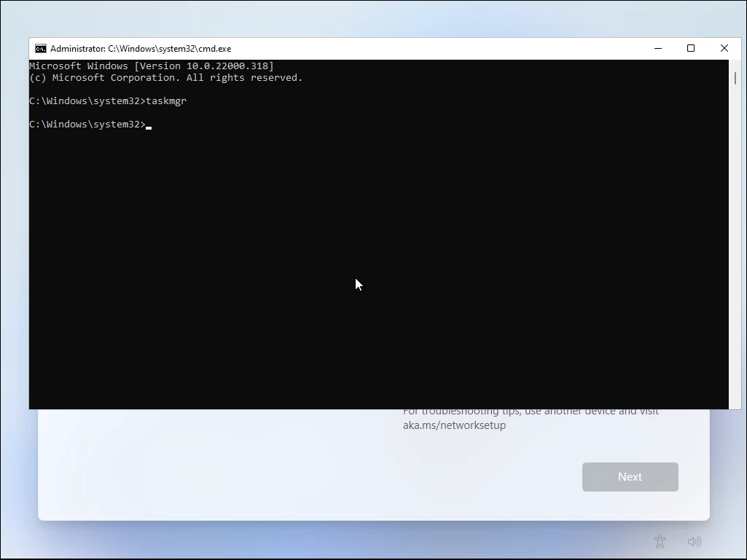Click near the mouse pointer in the console
The height and width of the screenshot is (560, 747).
[357, 284]
